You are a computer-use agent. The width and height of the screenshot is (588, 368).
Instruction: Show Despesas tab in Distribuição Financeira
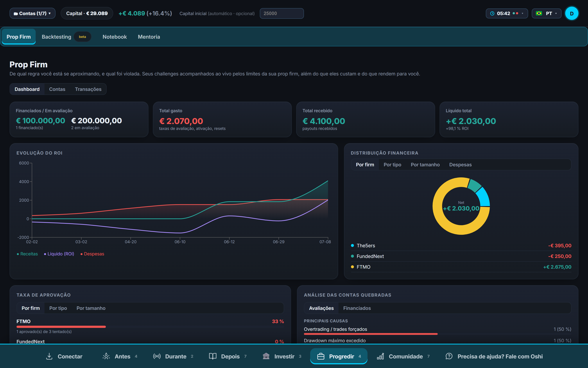point(460,164)
